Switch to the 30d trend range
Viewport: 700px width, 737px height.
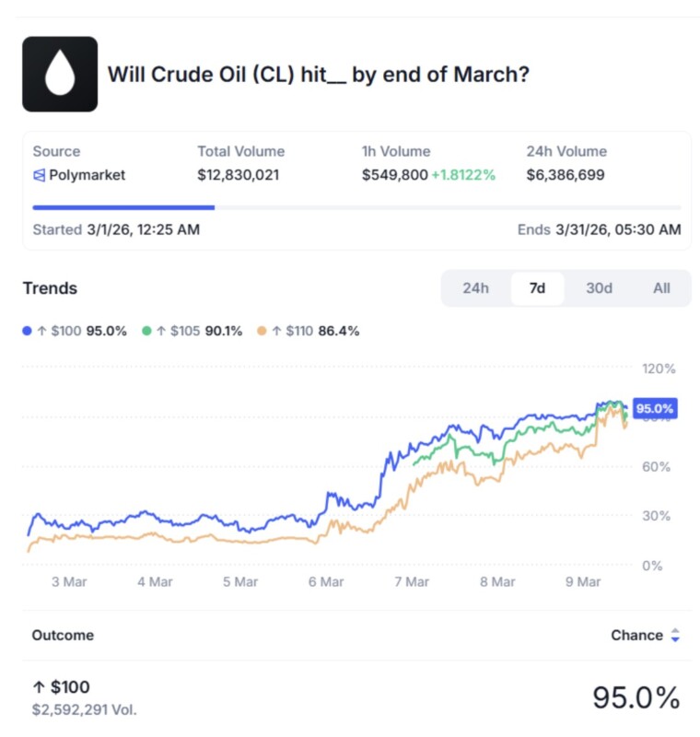pos(599,288)
